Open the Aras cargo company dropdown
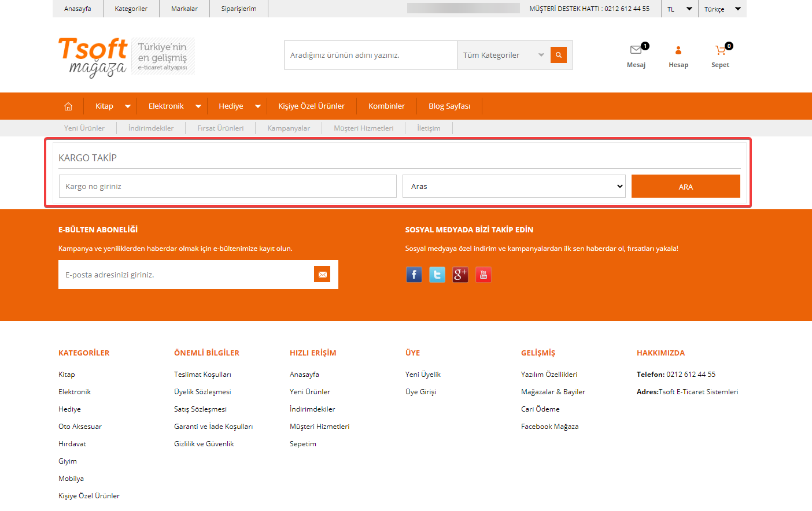812x511 pixels. coord(514,186)
